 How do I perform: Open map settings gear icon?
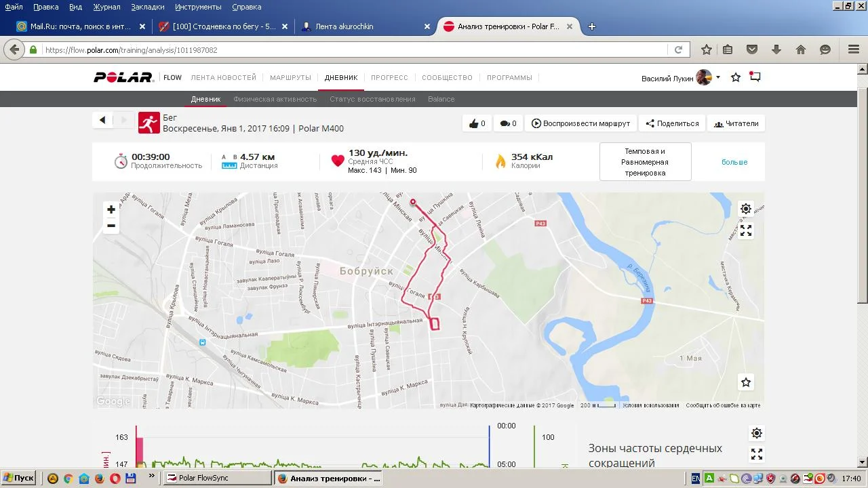(x=745, y=209)
